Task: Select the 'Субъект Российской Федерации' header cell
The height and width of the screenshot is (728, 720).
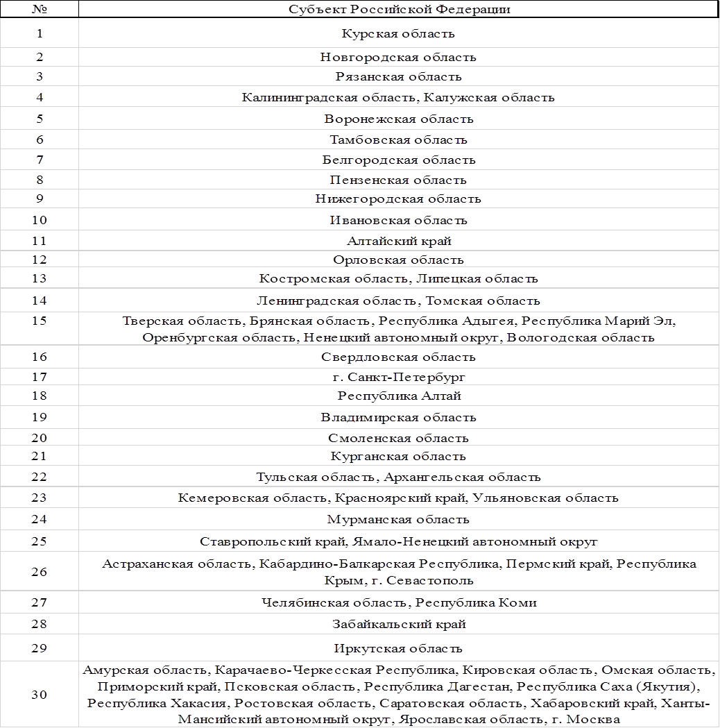Action: point(399,9)
